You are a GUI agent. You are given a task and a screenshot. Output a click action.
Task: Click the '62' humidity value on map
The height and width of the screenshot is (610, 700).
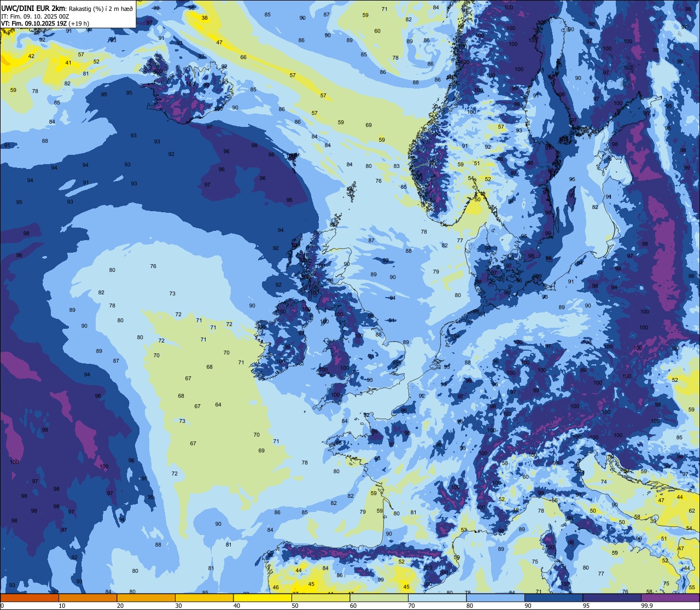click(x=692, y=510)
